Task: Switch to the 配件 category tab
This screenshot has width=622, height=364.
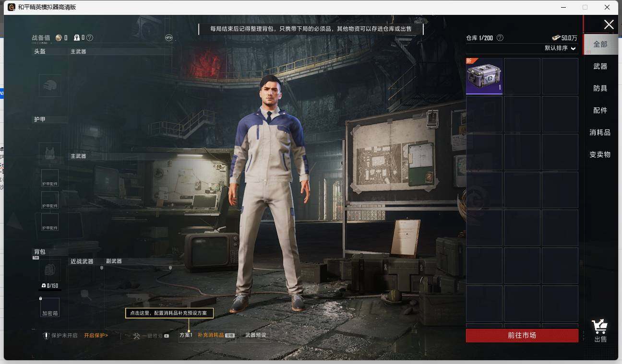Action: 600,110
